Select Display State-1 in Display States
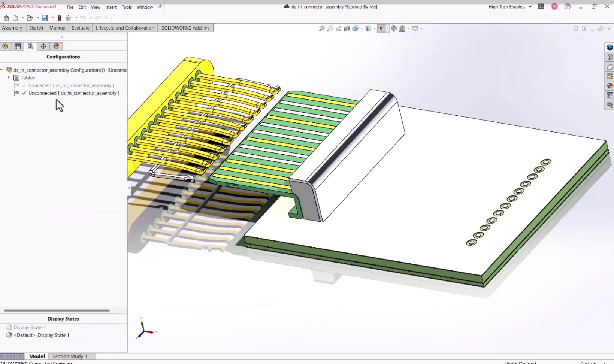The height and width of the screenshot is (364, 614). [30, 327]
